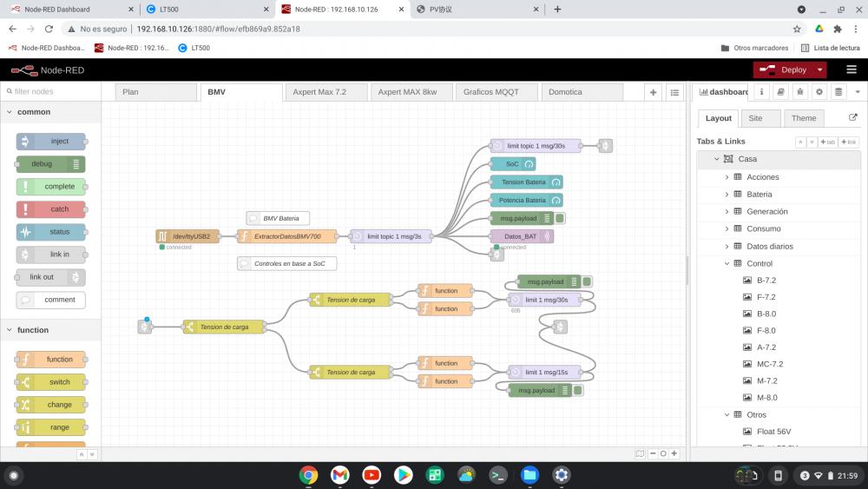Select the comment node in palette
Screen dimensions: 868x489
tap(51, 300)
